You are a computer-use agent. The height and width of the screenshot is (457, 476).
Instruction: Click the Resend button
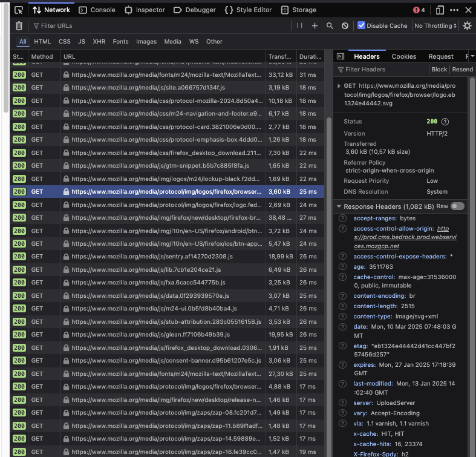462,70
